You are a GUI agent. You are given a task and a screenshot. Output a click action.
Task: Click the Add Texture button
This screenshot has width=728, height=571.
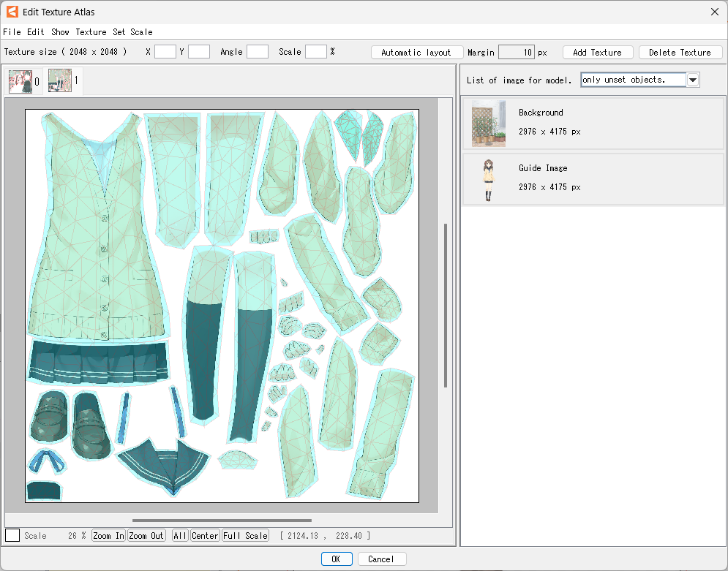click(597, 53)
